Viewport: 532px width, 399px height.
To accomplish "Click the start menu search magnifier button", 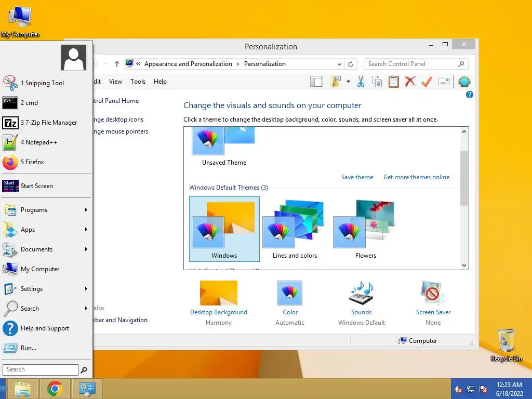I will pyautogui.click(x=84, y=370).
